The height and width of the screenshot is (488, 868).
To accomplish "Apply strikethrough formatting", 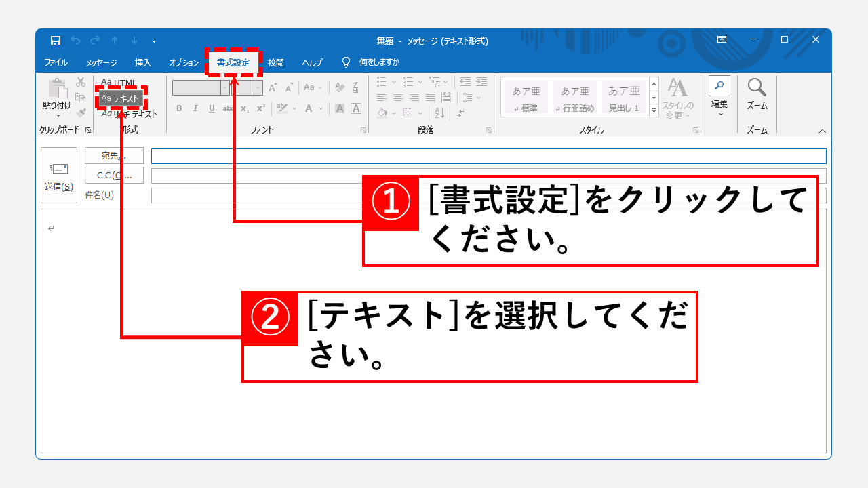I will pyautogui.click(x=229, y=108).
